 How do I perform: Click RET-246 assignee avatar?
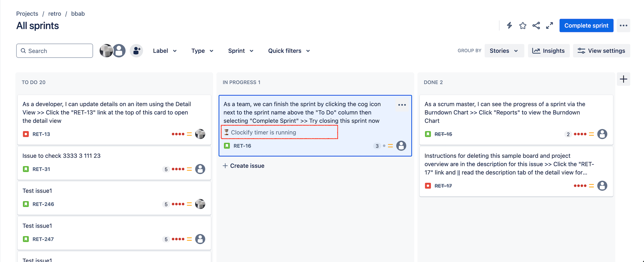pyautogui.click(x=200, y=204)
